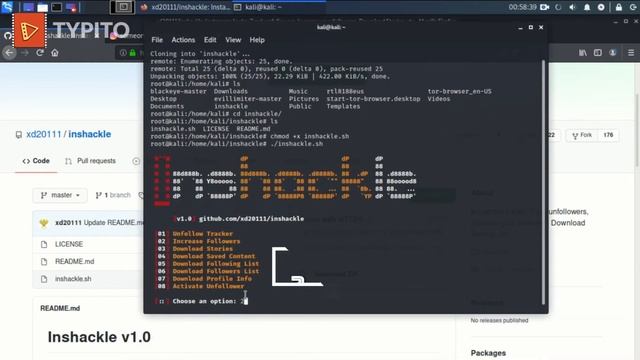Click xd20111 commit author name
Image resolution: width=640 pixels, height=360 pixels.
click(x=68, y=222)
